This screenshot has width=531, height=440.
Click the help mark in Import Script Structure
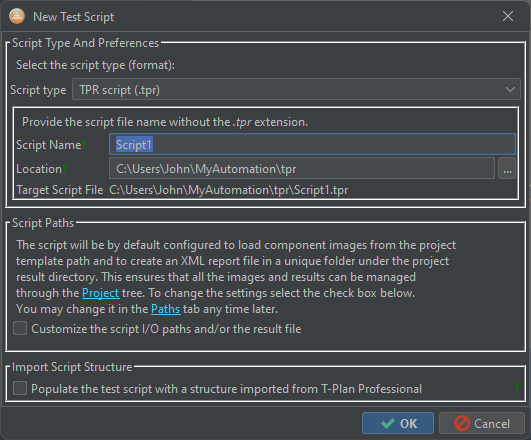coord(517,387)
